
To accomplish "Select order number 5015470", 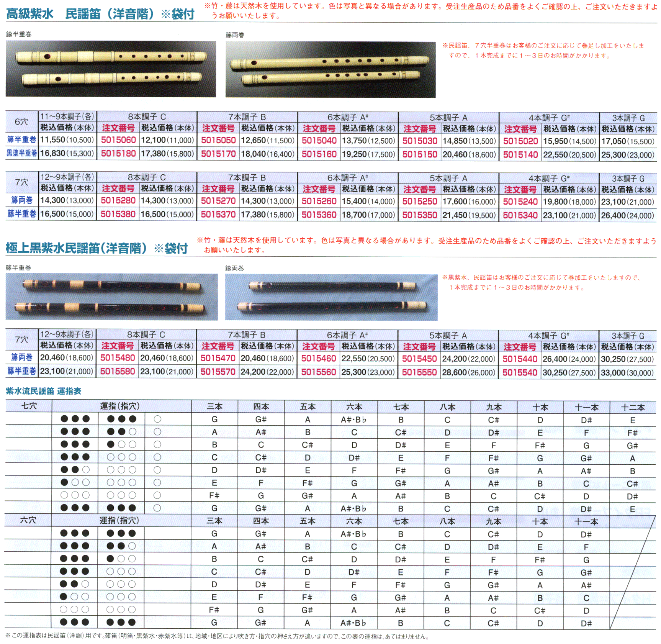I will coord(218,358).
